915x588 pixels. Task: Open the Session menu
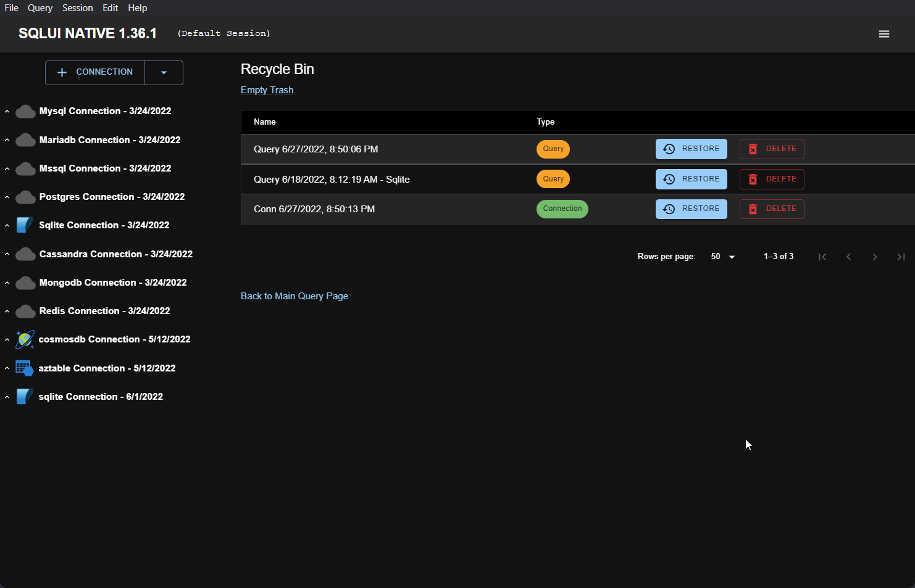tap(78, 8)
